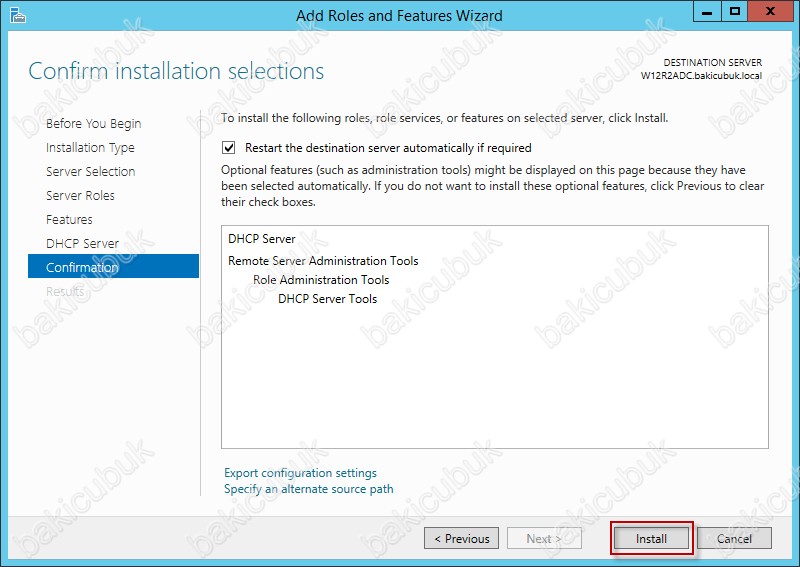
Task: Minimize the wizard window
Action: click(707, 12)
